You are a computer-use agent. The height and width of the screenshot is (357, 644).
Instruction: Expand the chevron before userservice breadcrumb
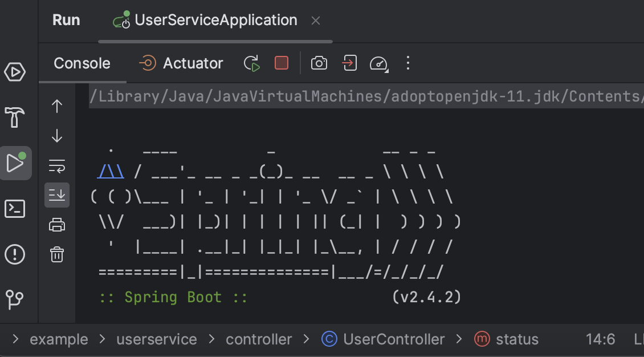(x=102, y=339)
